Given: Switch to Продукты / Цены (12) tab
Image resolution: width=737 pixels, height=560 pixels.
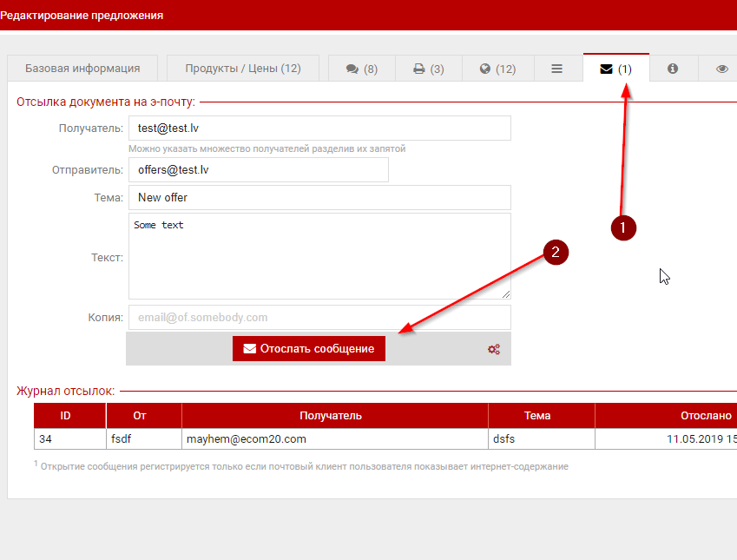Looking at the screenshot, I should coord(242,69).
